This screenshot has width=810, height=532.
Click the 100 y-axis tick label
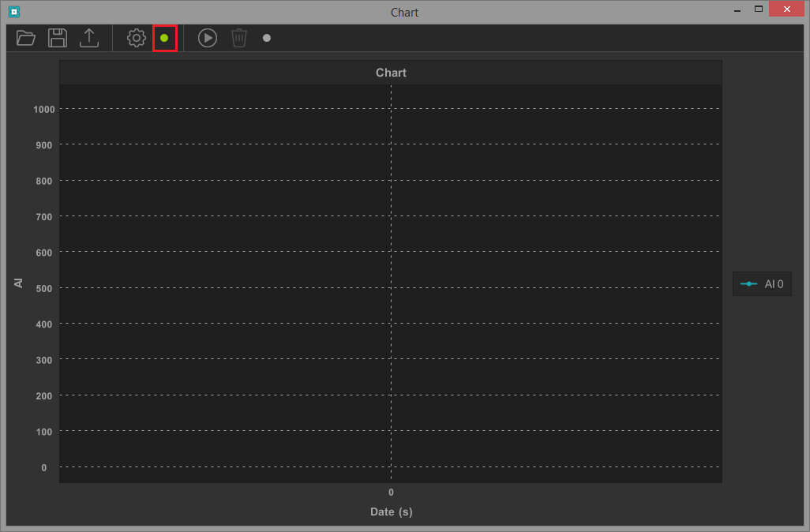pyautogui.click(x=44, y=432)
